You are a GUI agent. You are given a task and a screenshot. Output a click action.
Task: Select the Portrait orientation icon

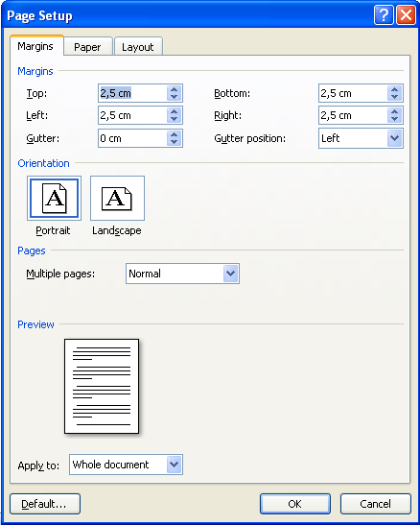(x=54, y=199)
